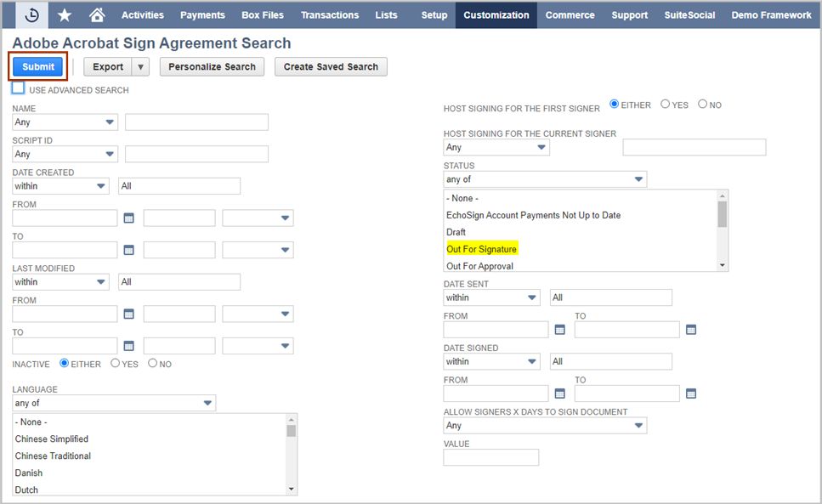Open Date Created within dropdown
822x504 pixels.
pyautogui.click(x=61, y=186)
